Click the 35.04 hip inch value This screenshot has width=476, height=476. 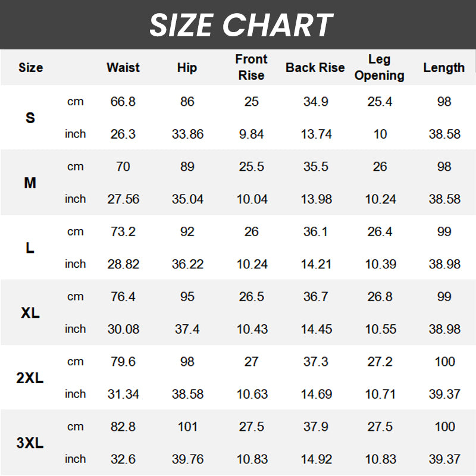pyautogui.click(x=187, y=199)
